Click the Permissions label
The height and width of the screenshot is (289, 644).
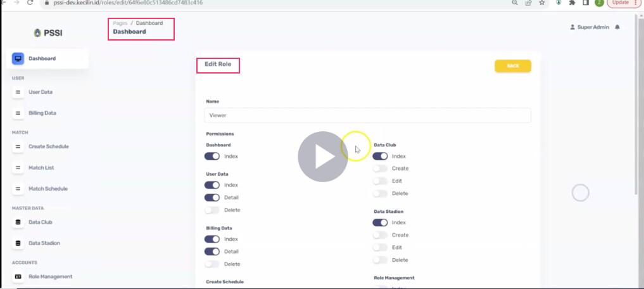[220, 134]
